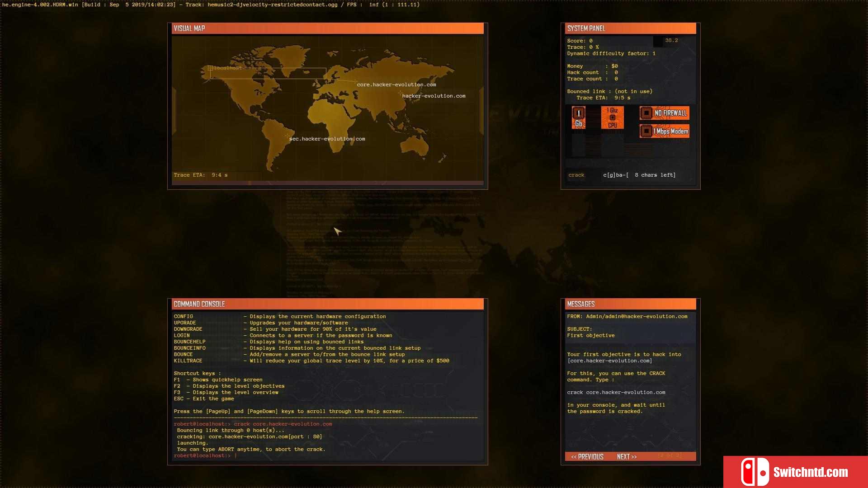The height and width of the screenshot is (488, 868).
Task: Click the command console input prompt
Action: click(205, 455)
